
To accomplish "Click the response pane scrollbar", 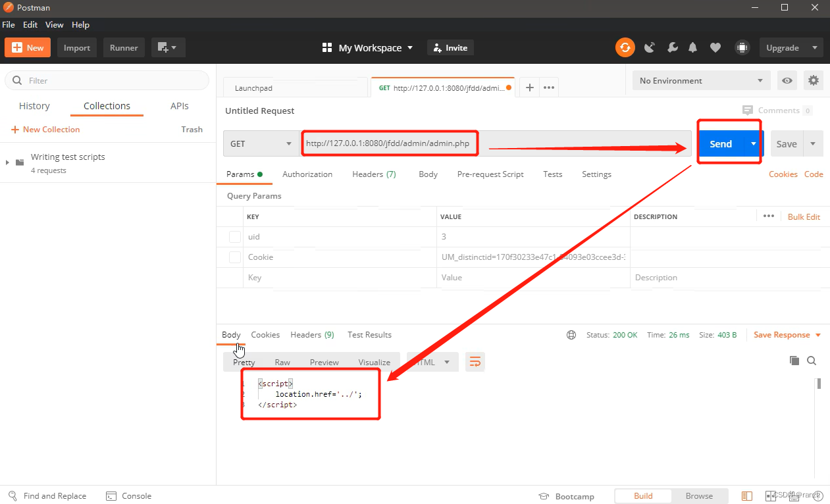I will click(x=819, y=384).
